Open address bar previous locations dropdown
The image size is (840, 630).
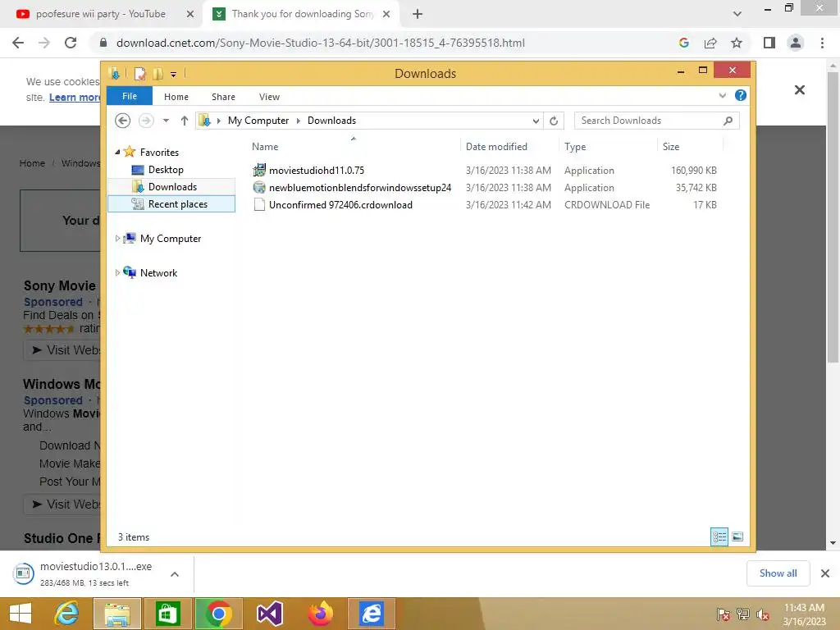point(536,121)
